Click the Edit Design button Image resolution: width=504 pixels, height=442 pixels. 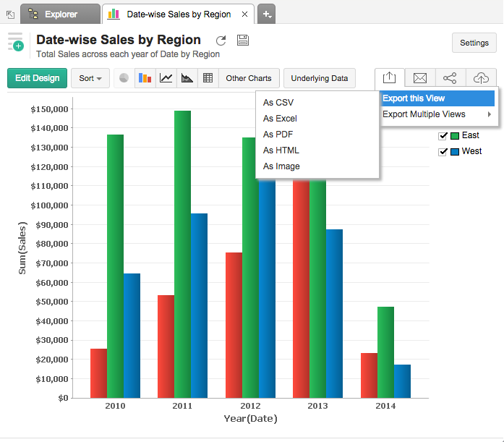(x=37, y=78)
